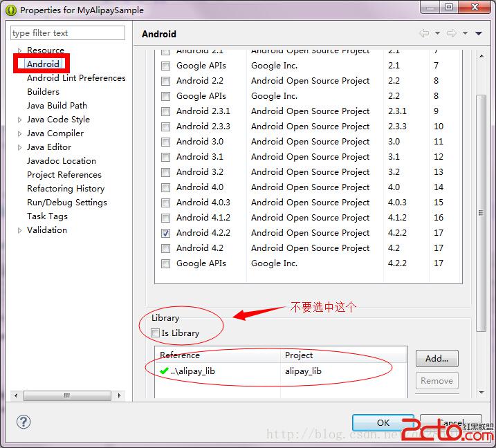Open the Java Build Path page

pyautogui.click(x=57, y=106)
